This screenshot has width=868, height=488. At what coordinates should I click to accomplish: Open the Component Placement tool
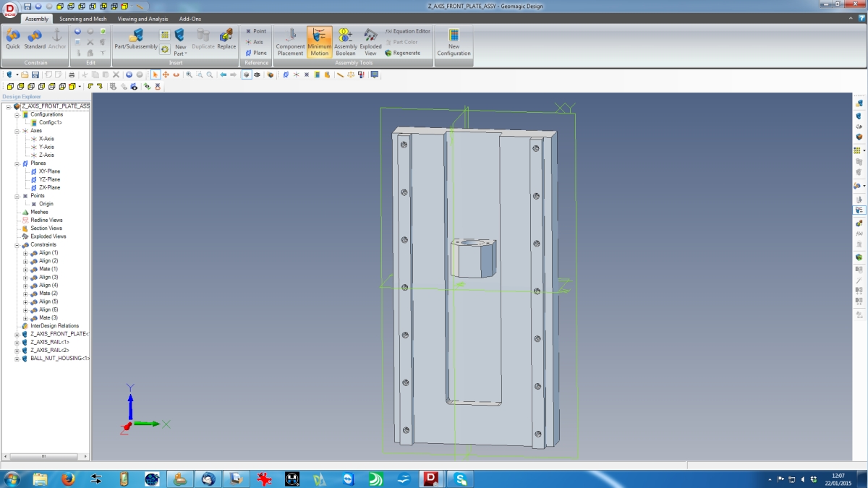tap(290, 41)
